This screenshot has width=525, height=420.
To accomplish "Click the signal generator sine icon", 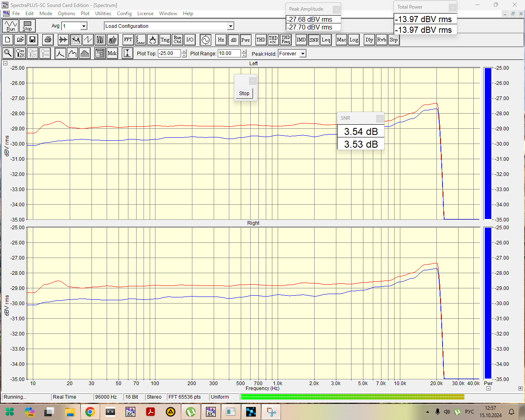I will [205, 40].
